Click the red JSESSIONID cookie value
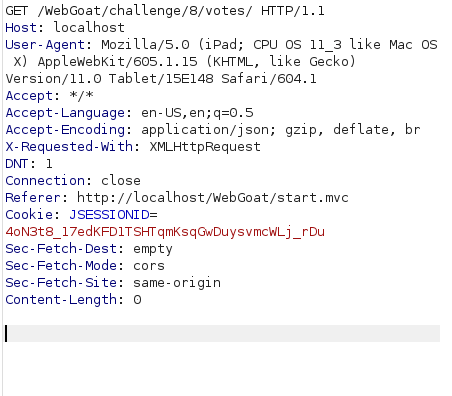 tap(165, 232)
